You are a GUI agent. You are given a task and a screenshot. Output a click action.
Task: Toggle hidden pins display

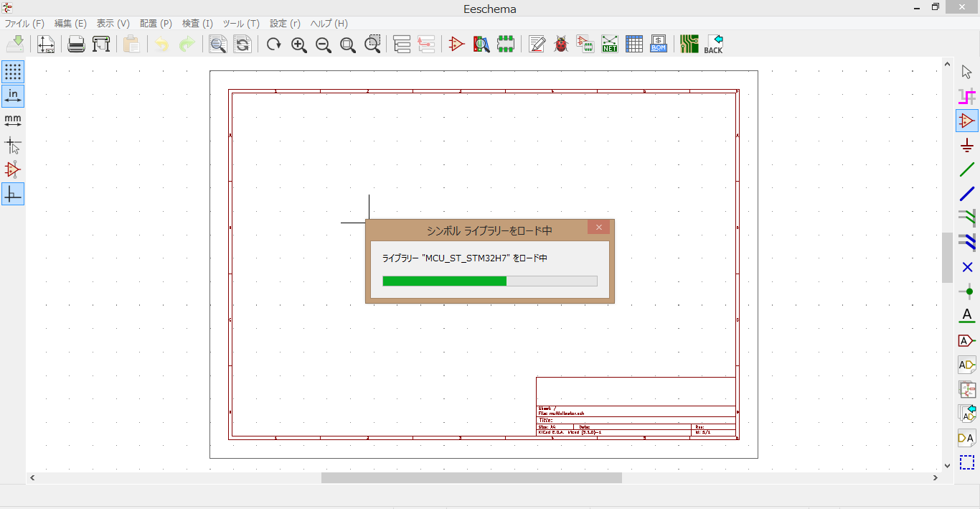13,169
